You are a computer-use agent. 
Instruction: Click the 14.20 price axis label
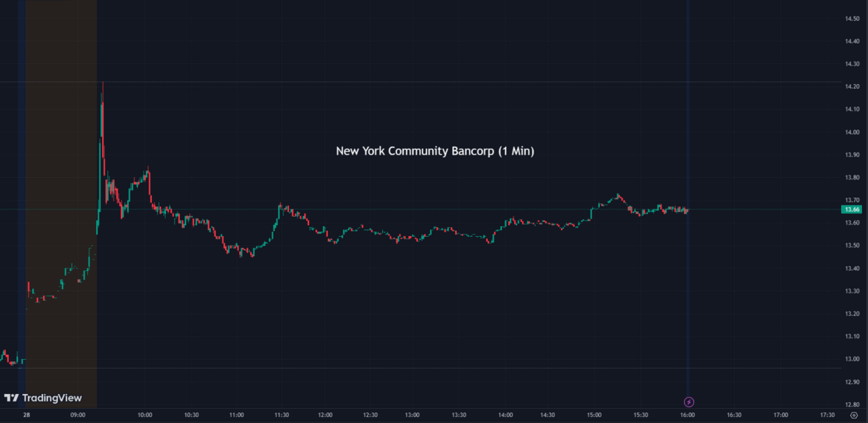(x=852, y=87)
